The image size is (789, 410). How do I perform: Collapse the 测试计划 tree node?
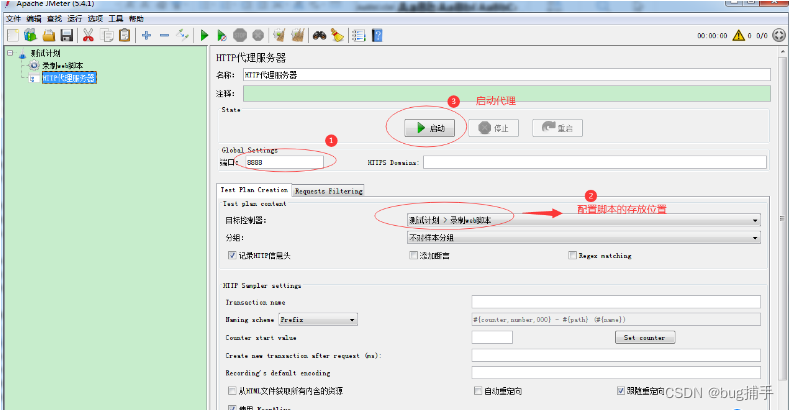coord(10,53)
